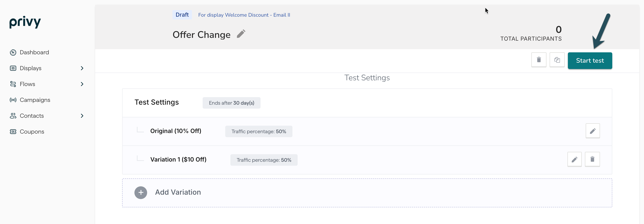Select the Dashboard clock icon in sidebar

13,52
